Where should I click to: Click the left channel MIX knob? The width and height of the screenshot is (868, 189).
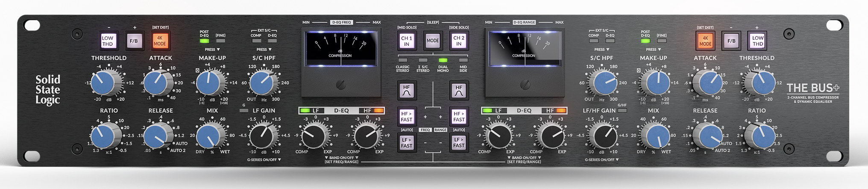click(209, 136)
